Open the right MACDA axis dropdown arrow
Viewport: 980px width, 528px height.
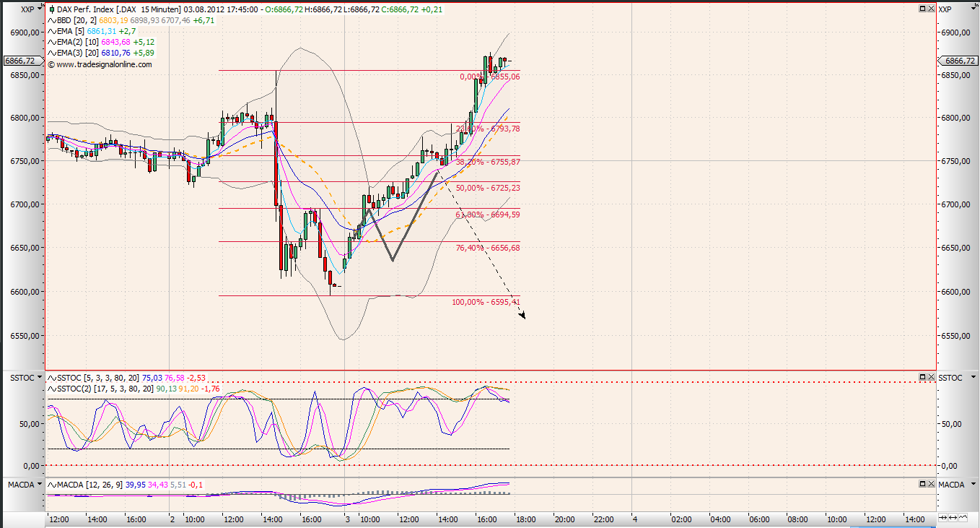click(973, 484)
